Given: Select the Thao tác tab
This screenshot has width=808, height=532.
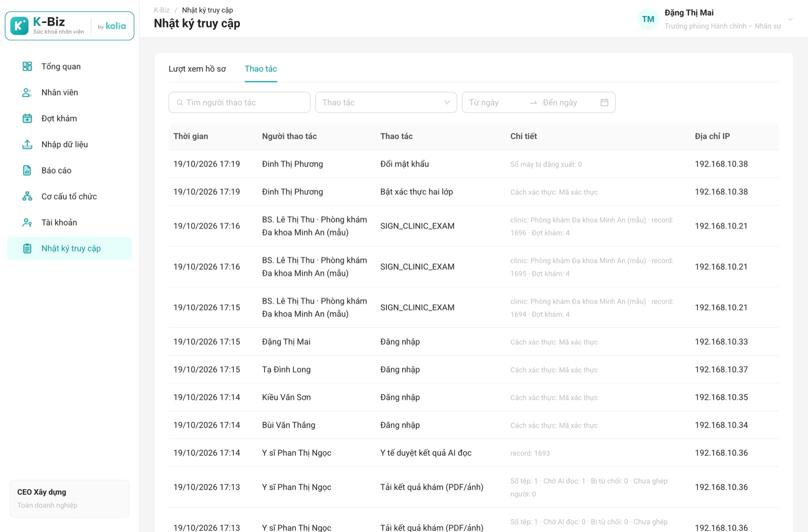Looking at the screenshot, I should pyautogui.click(x=261, y=69).
